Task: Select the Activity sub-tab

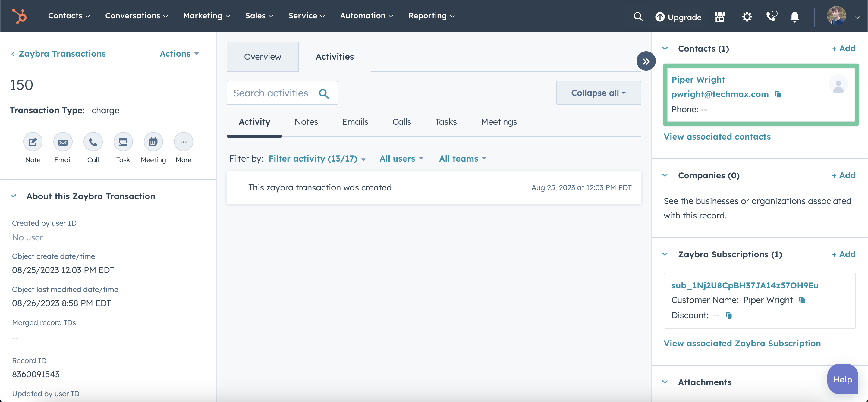Action: pos(254,122)
